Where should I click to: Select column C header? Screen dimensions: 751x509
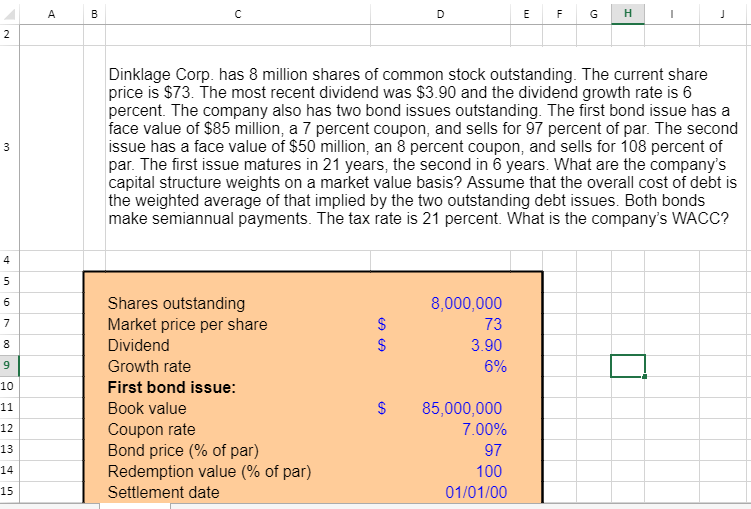238,14
